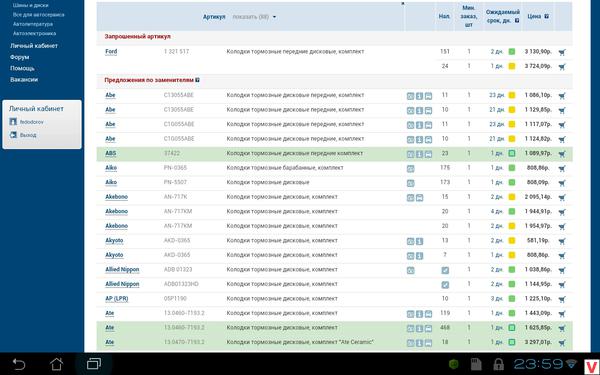
Task: Sort by Цена column header
Action: point(534,16)
